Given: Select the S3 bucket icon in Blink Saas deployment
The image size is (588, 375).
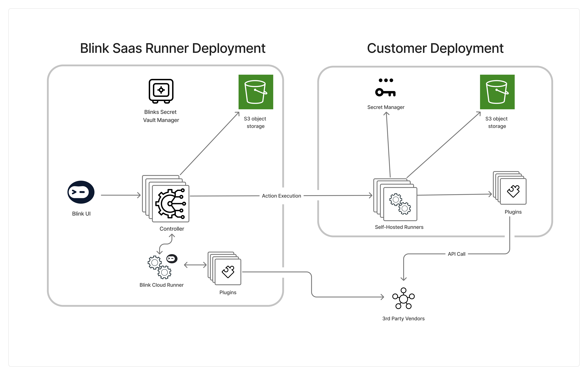Looking at the screenshot, I should pyautogui.click(x=256, y=92).
